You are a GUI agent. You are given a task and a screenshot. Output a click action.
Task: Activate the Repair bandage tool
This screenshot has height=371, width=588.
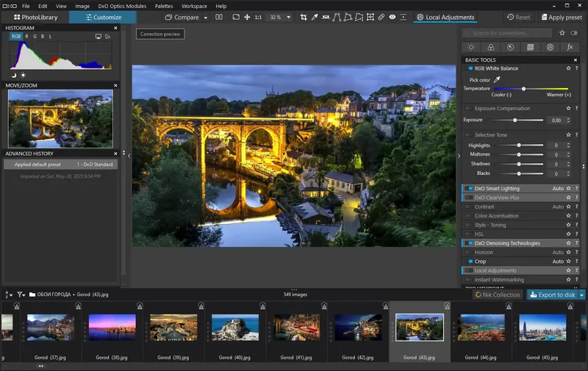point(381,17)
